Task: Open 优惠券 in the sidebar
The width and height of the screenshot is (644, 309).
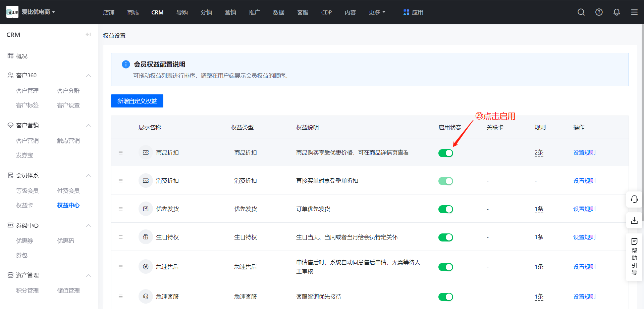Action: (24, 241)
